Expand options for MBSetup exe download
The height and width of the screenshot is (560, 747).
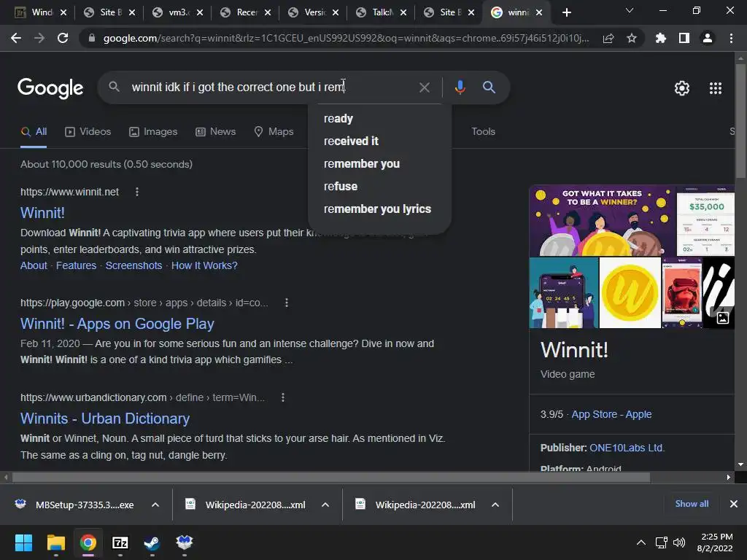pos(155,505)
